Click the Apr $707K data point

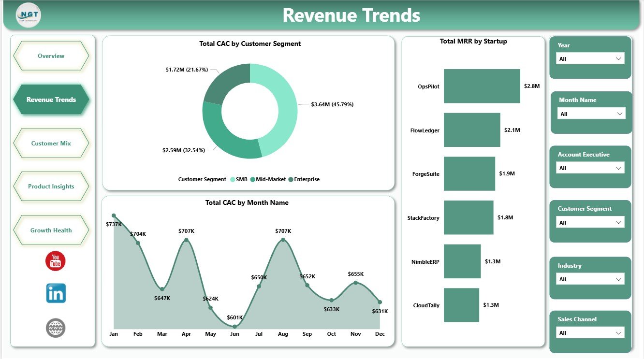[186, 240]
